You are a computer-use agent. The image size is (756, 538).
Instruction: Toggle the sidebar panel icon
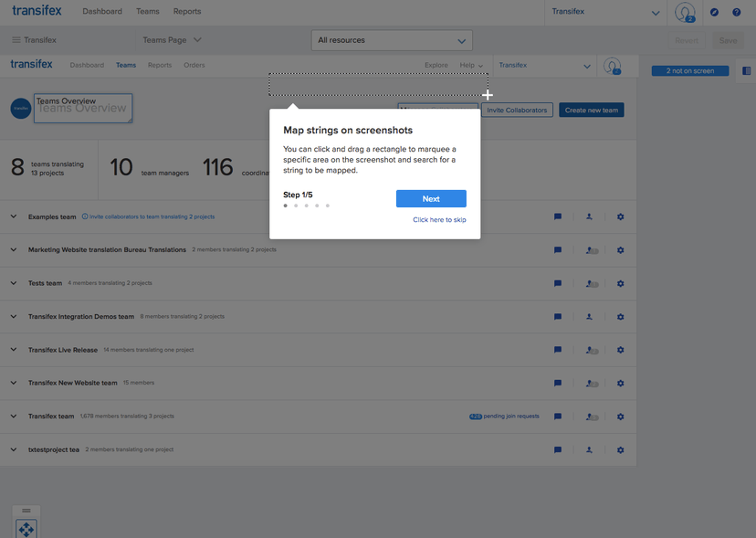click(746, 71)
